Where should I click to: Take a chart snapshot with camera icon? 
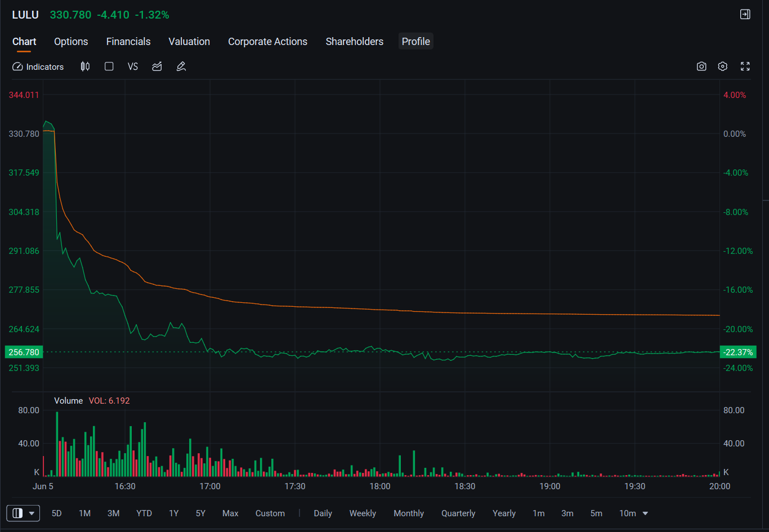point(701,66)
